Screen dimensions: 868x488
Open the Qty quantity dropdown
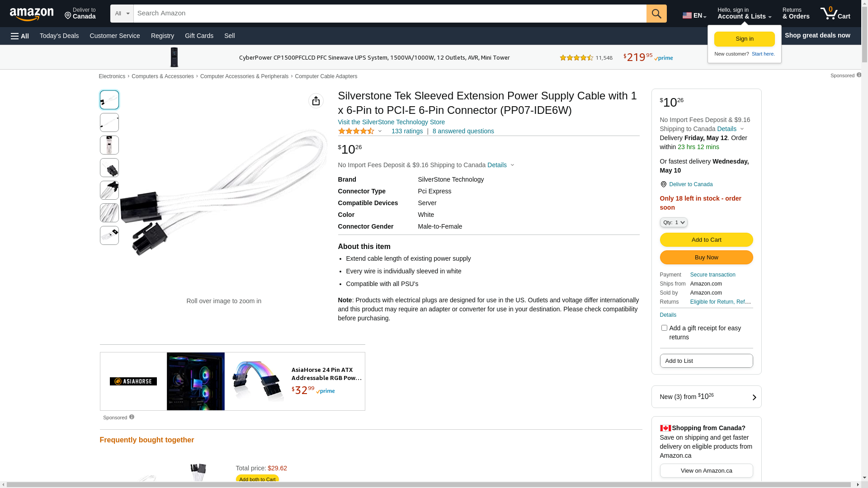pos(674,222)
